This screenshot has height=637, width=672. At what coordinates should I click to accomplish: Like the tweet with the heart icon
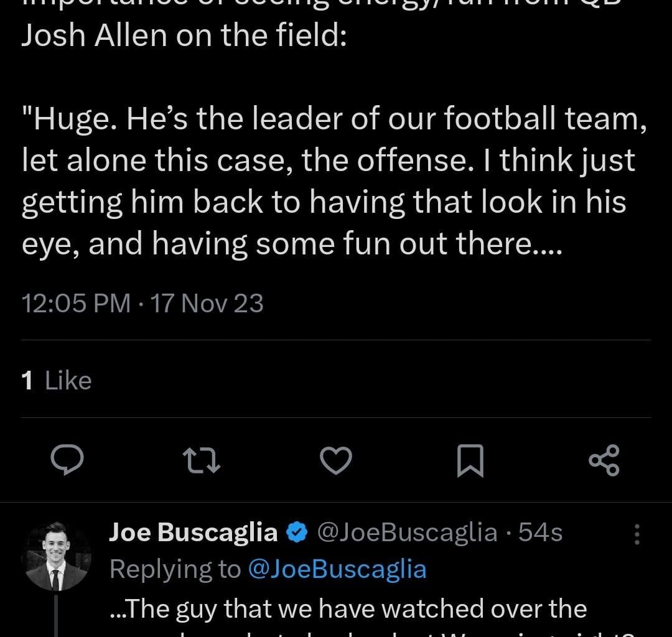point(335,461)
